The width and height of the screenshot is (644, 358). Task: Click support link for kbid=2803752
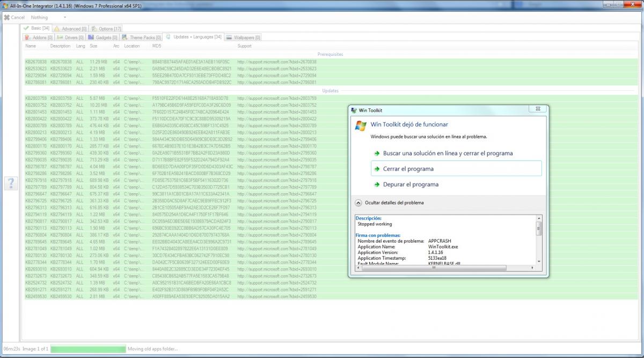(x=277, y=105)
